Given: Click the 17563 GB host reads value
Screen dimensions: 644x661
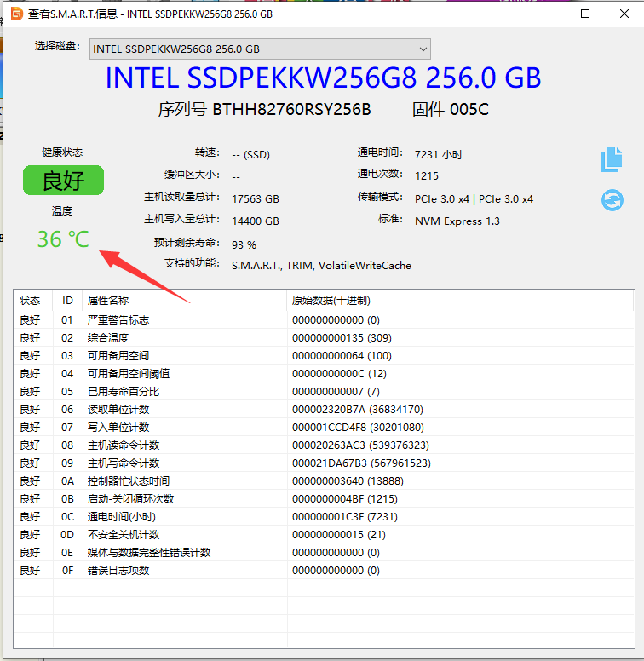Looking at the screenshot, I should click(256, 199).
